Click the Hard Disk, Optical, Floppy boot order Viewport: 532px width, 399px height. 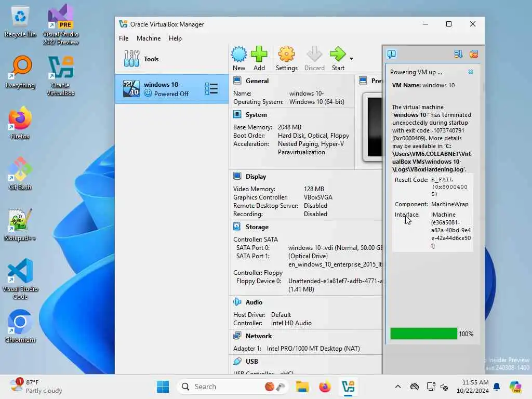pyautogui.click(x=313, y=136)
